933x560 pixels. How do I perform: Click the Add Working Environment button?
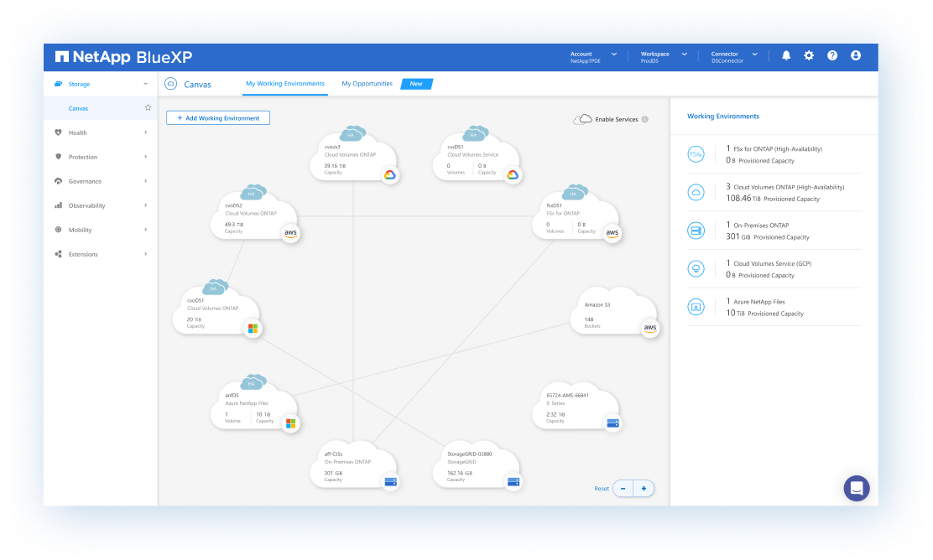(x=217, y=117)
